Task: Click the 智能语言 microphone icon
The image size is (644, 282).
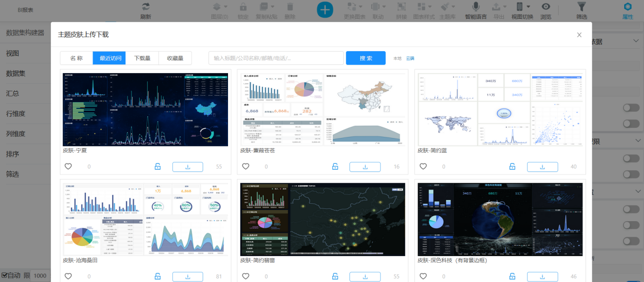Action: coord(476,7)
